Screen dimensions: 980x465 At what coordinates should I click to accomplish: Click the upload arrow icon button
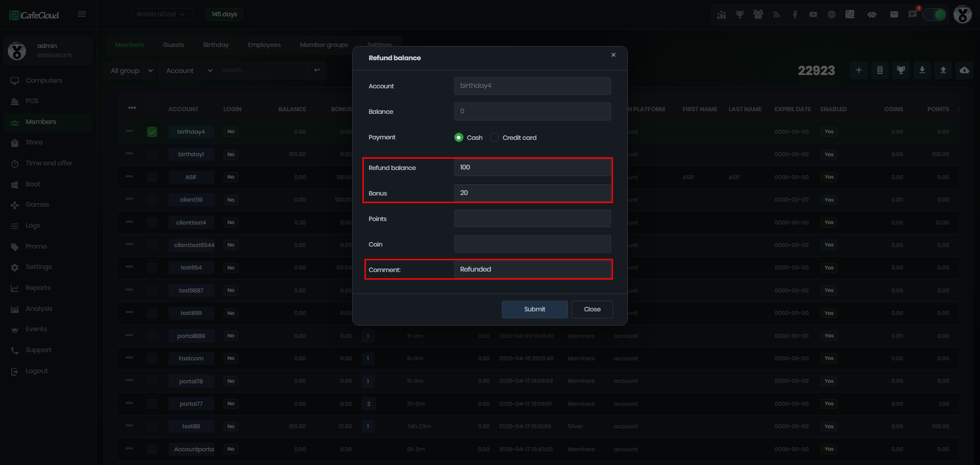pos(943,70)
